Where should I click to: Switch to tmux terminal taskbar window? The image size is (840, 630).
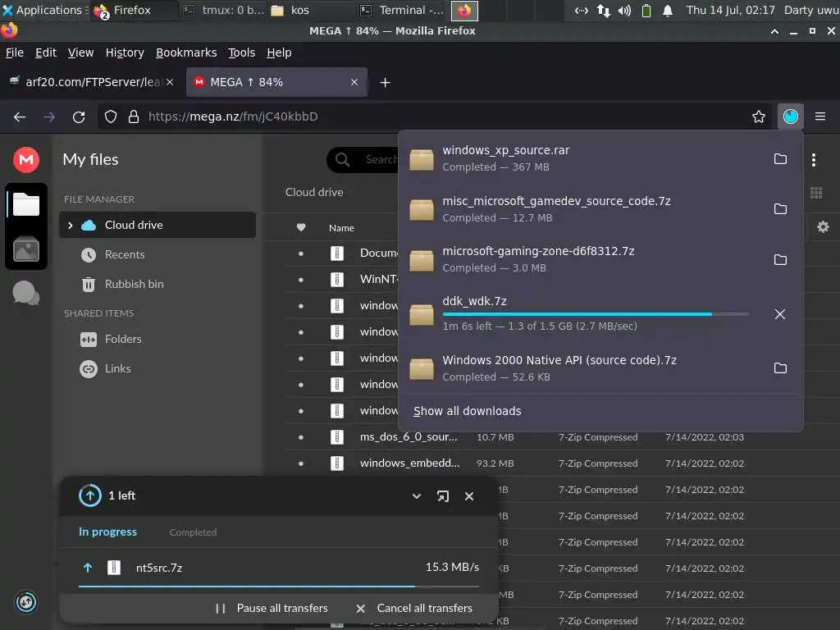coord(223,10)
